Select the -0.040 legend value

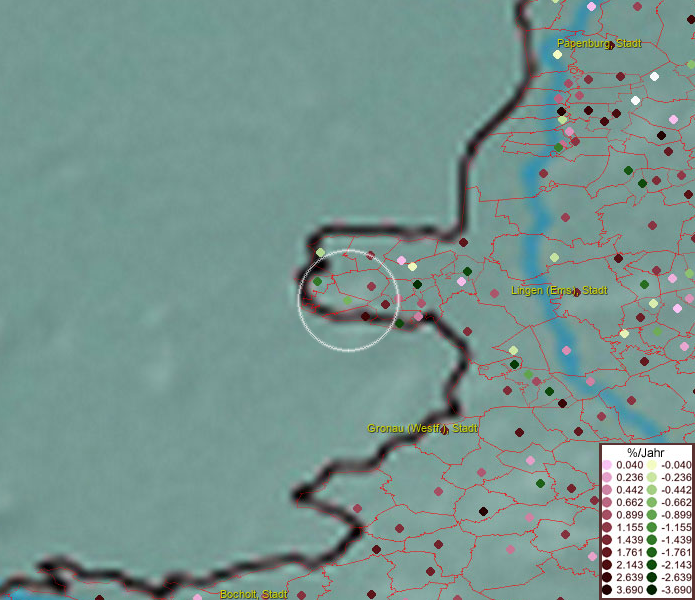(x=676, y=465)
